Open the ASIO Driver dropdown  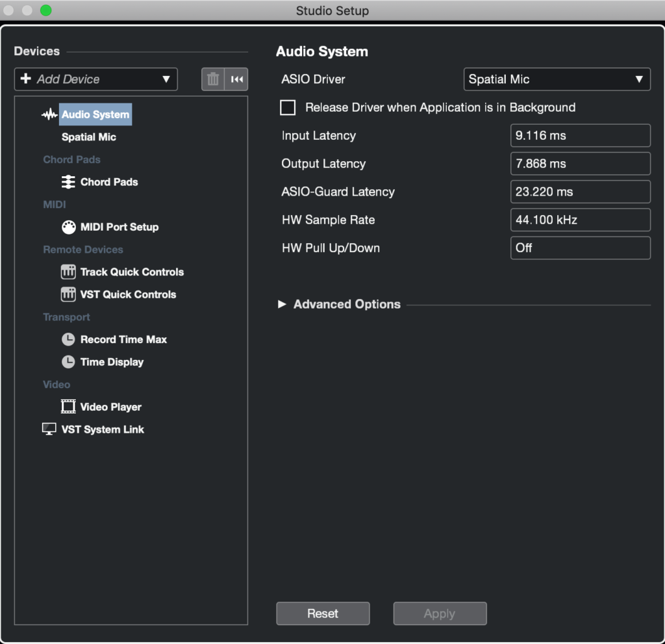[x=557, y=79]
